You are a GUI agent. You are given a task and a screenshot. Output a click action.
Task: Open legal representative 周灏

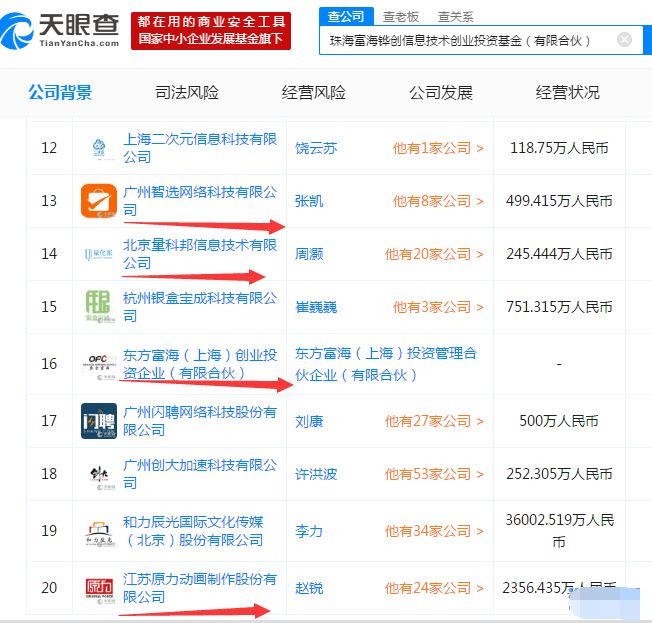pyautogui.click(x=309, y=254)
